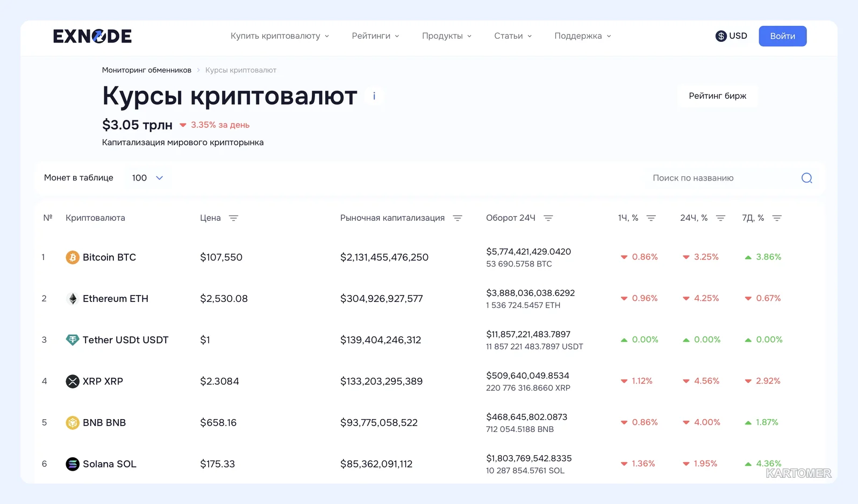Click Tether USDt USDT name
The height and width of the screenshot is (504, 858).
point(126,340)
